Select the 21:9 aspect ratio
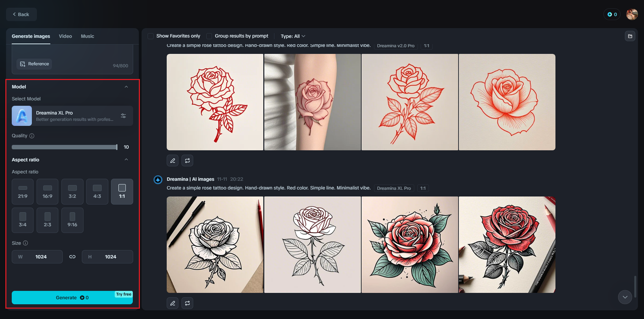644x319 pixels. coord(23,192)
